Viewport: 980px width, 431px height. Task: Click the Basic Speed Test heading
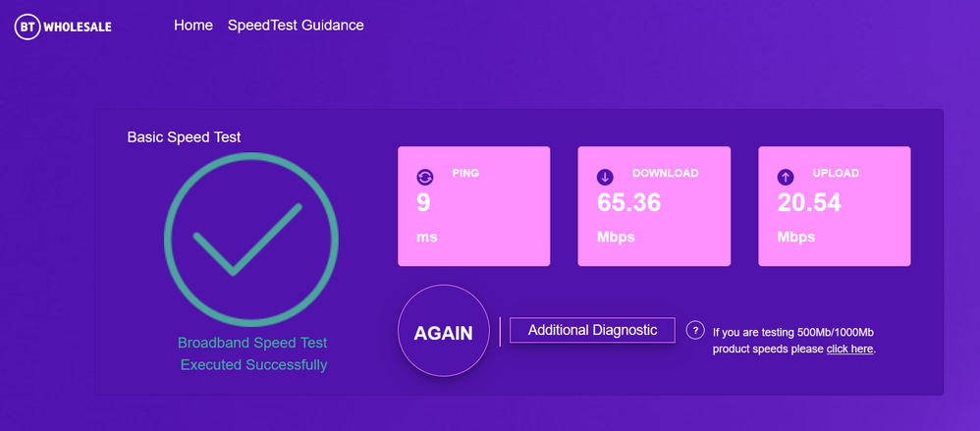184,136
